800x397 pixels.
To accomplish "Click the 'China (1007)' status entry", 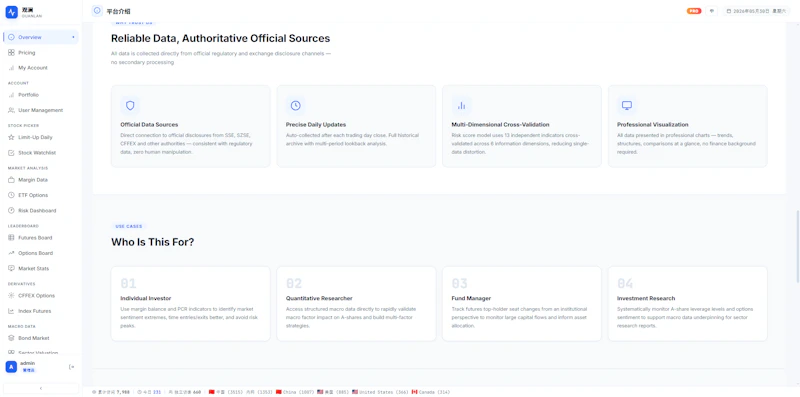I will [294, 392].
